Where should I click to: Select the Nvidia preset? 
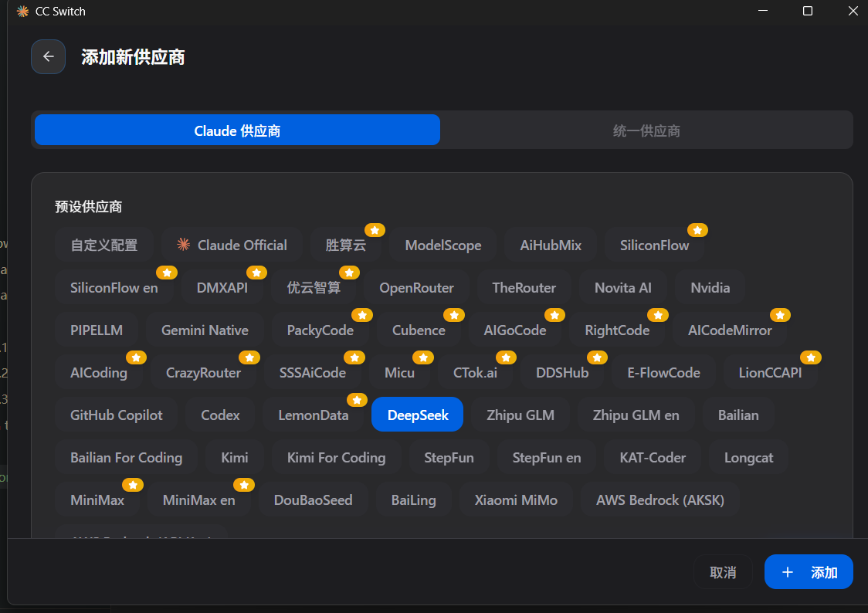click(710, 288)
